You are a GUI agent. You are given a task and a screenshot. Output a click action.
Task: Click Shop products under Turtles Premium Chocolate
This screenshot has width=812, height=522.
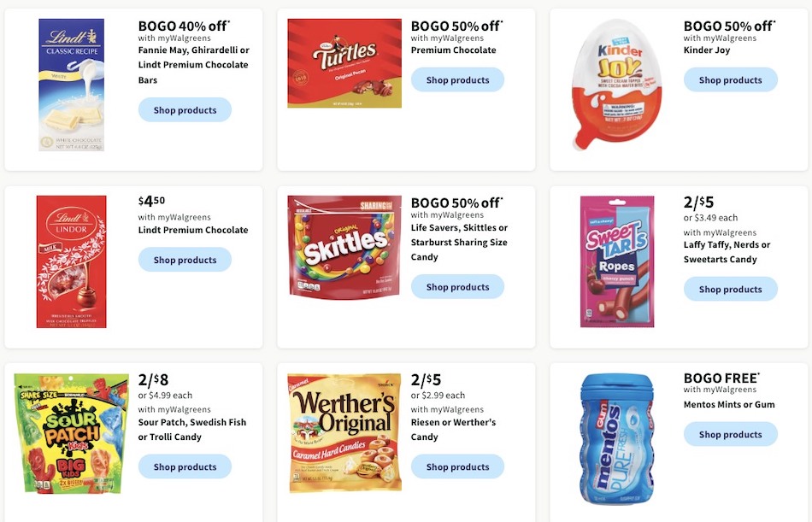(x=458, y=79)
